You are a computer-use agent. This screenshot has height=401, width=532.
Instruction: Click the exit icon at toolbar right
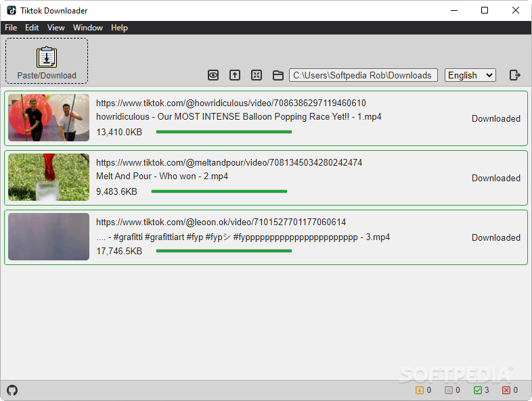[x=515, y=75]
